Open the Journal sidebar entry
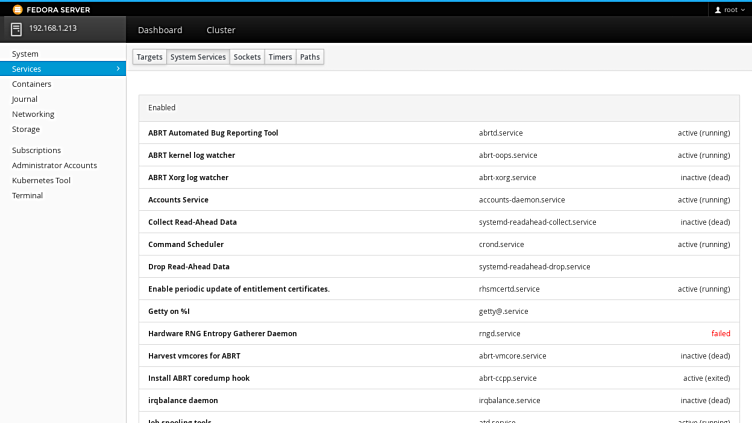The image size is (752, 423). pyautogui.click(x=25, y=99)
